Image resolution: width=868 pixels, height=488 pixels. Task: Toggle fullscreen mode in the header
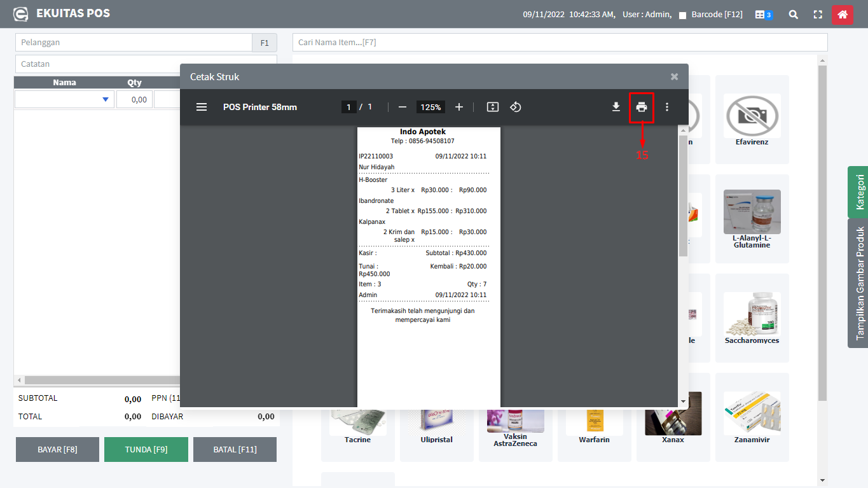818,14
